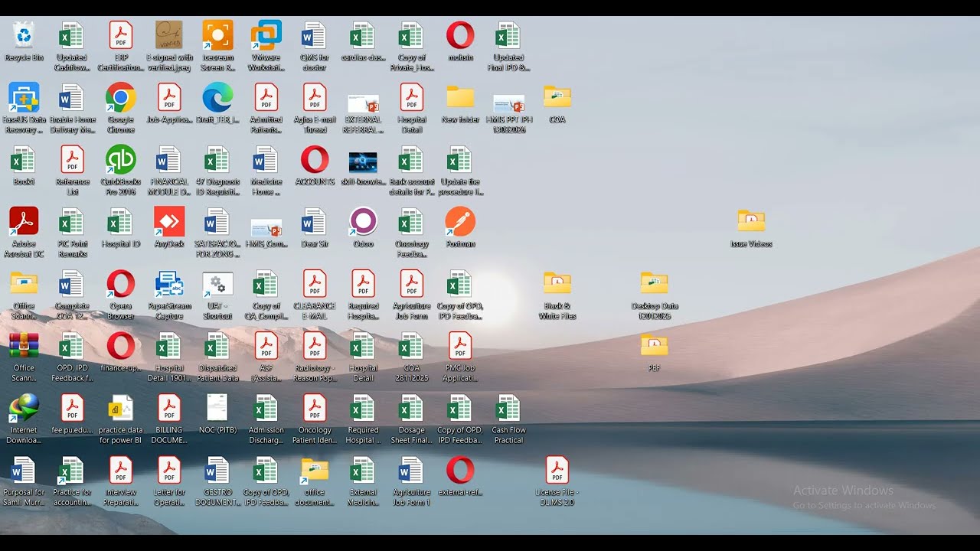Screen dimensions: 980x551
Task: Select the SATISFACTO FOR ZONG Word document
Action: [217, 222]
